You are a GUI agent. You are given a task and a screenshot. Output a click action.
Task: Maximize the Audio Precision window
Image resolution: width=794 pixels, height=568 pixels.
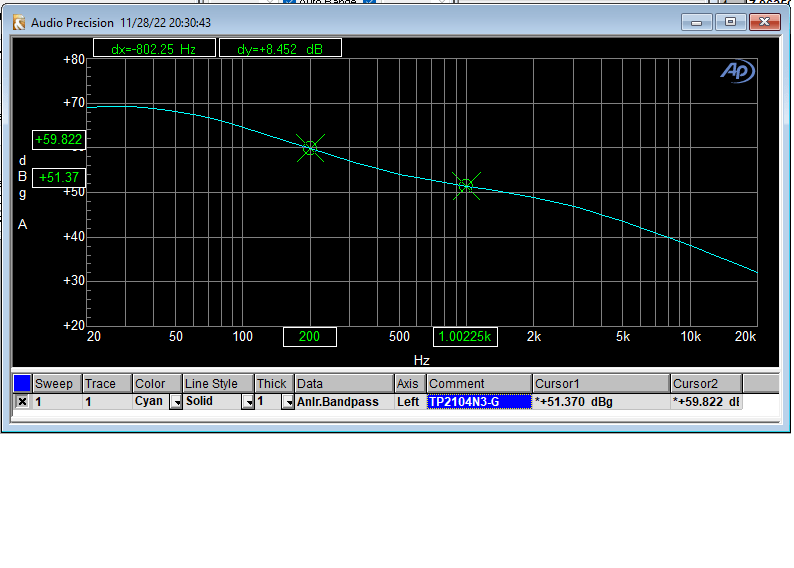tap(730, 22)
